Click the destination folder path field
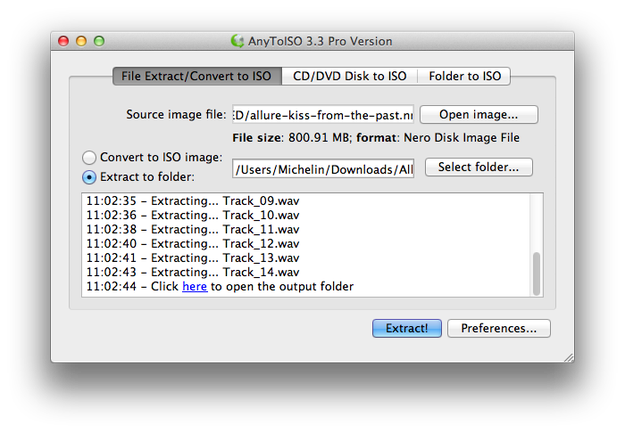The height and width of the screenshot is (433, 625). 323,169
